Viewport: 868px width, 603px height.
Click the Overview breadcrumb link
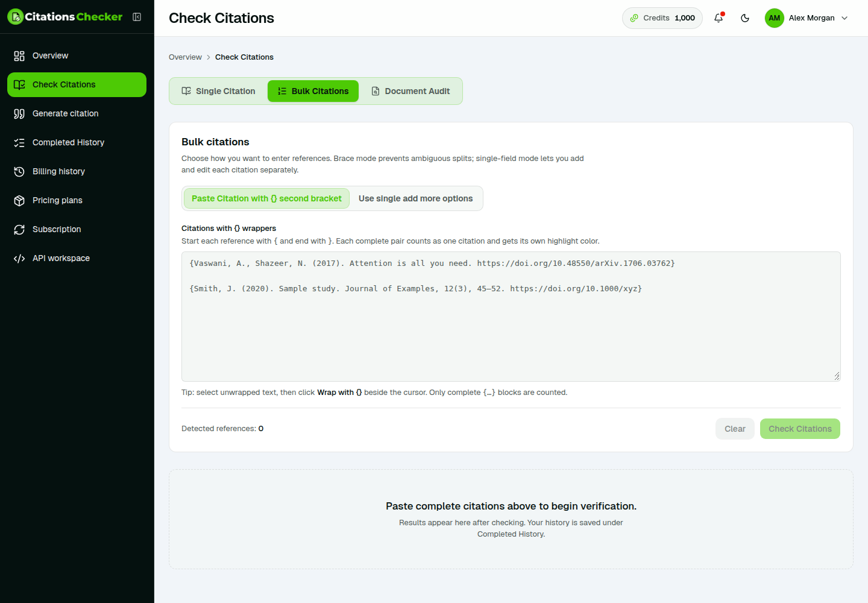click(185, 57)
